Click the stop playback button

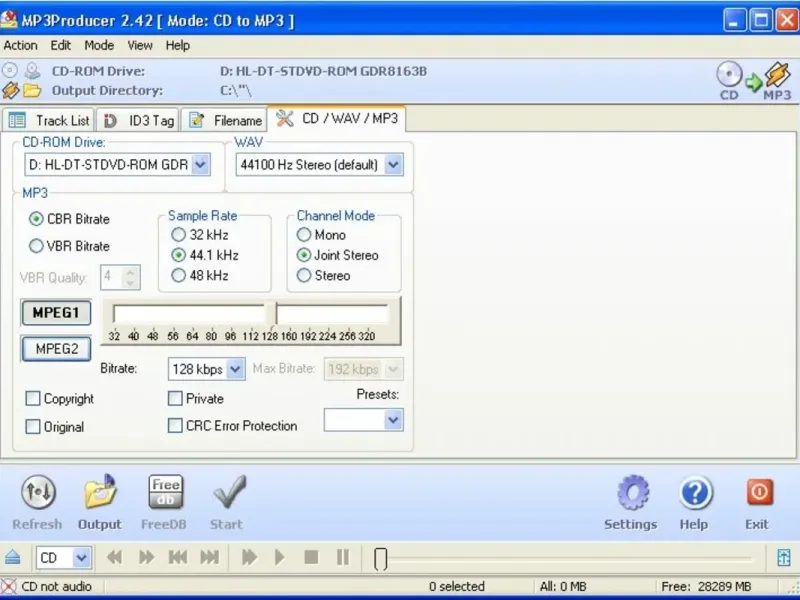(311, 557)
